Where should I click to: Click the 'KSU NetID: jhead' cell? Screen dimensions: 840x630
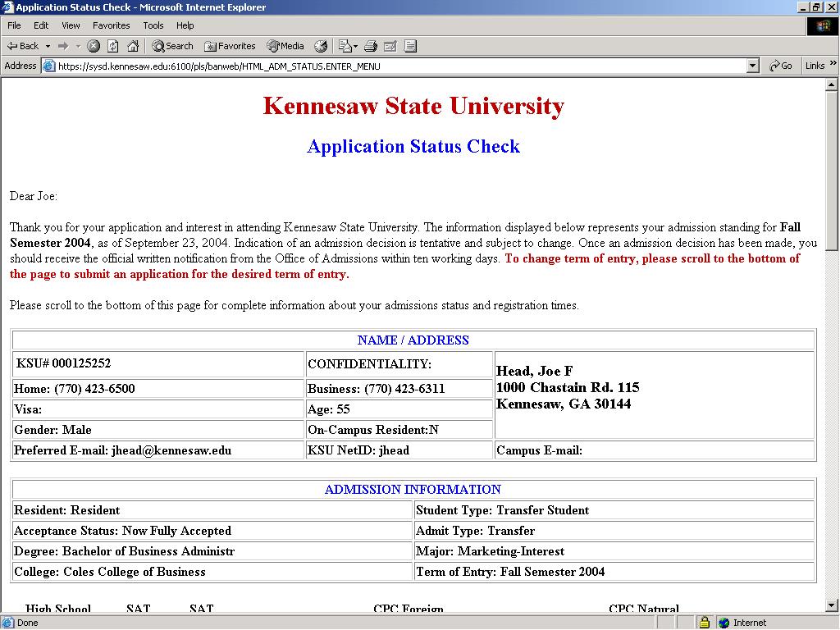[x=399, y=450]
